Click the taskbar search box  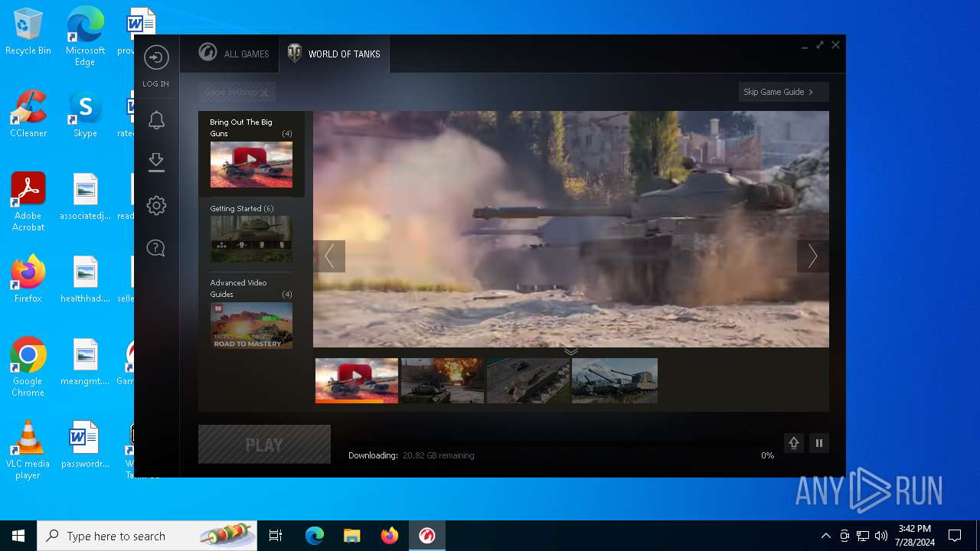(x=147, y=536)
